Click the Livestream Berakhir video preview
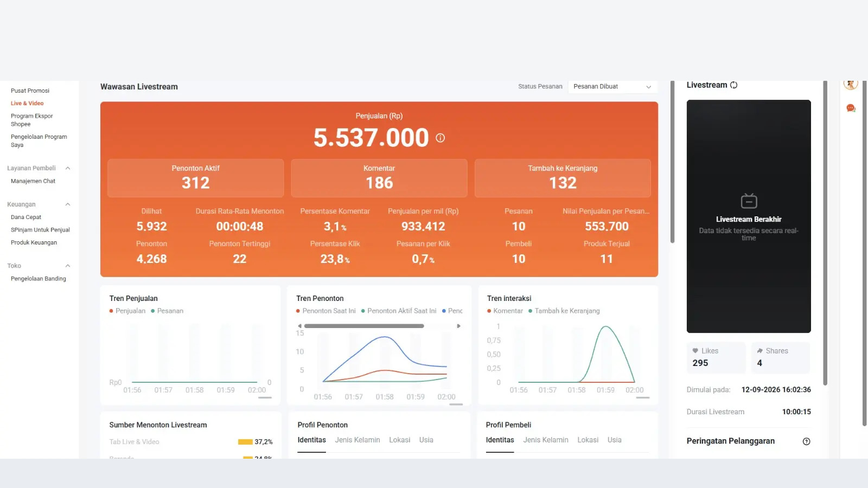868x488 pixels. (x=749, y=216)
